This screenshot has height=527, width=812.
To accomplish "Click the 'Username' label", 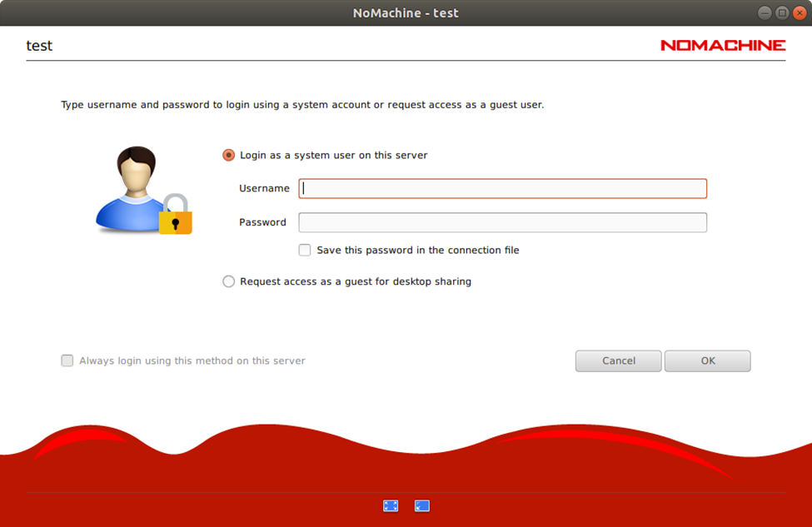I will (x=264, y=188).
